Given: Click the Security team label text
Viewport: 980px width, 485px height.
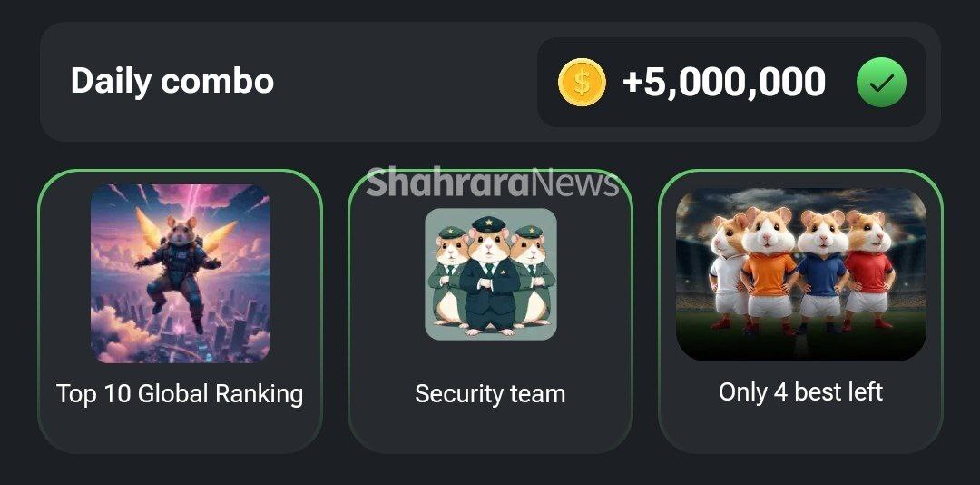Looking at the screenshot, I should click(x=490, y=394).
